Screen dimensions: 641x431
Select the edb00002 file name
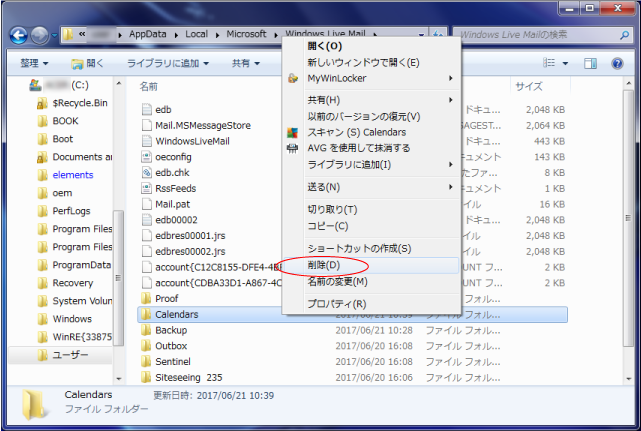coord(176,220)
